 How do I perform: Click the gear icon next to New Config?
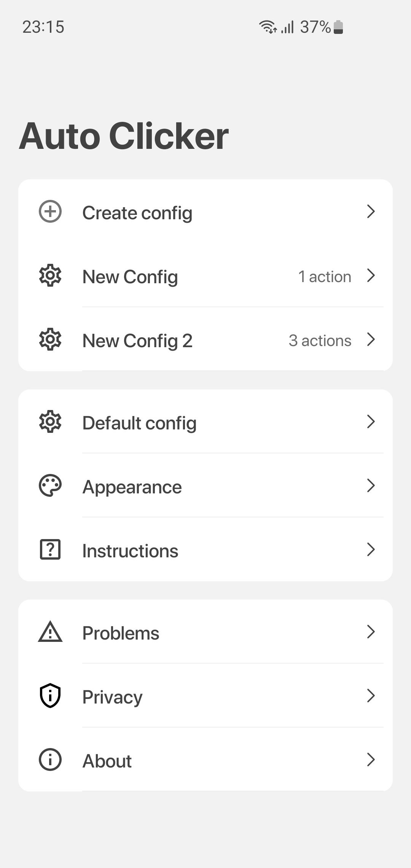click(50, 275)
